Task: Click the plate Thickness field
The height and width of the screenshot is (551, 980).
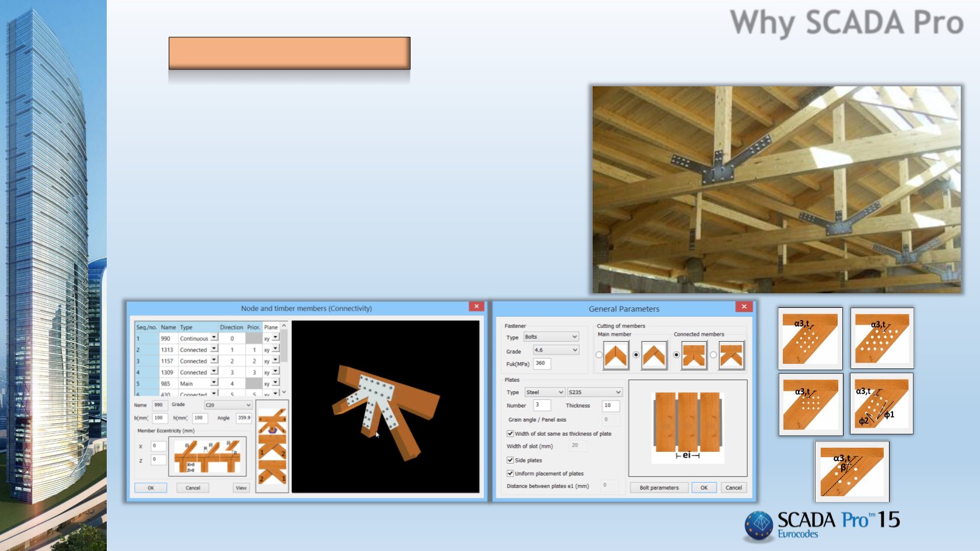Action: click(611, 405)
